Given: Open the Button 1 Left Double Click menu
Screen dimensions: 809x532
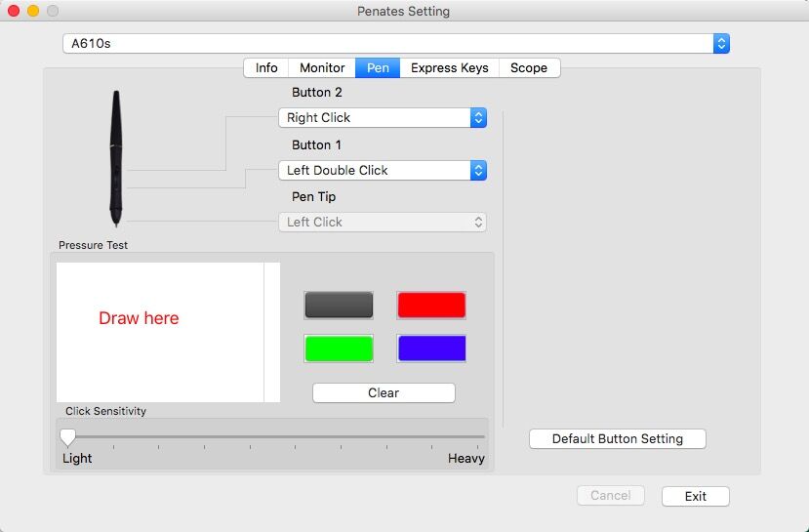Looking at the screenshot, I should tap(383, 170).
